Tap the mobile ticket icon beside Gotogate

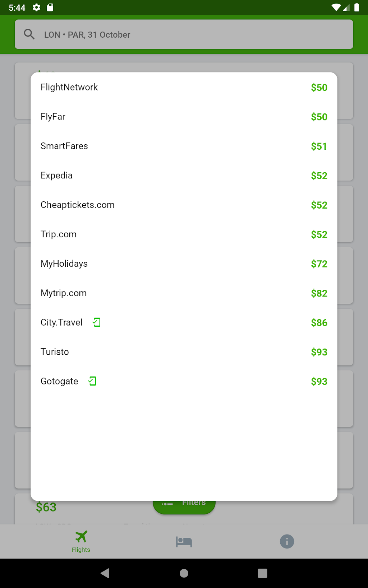click(92, 381)
